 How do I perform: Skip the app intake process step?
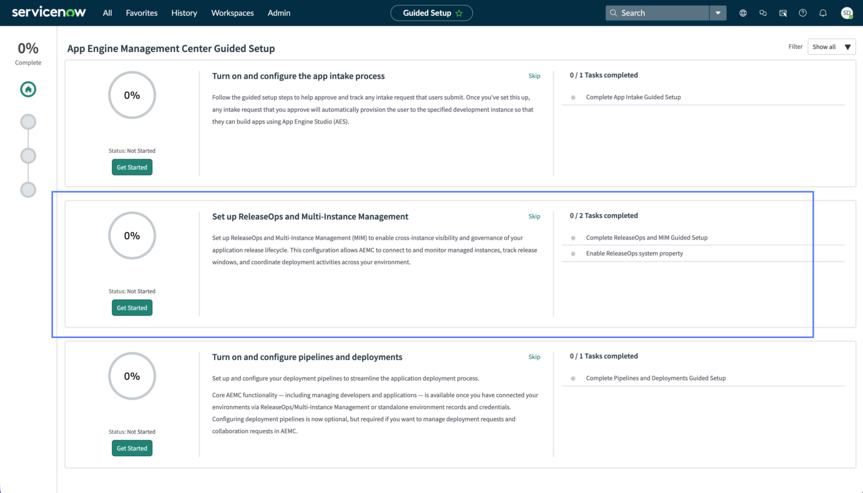tap(534, 76)
